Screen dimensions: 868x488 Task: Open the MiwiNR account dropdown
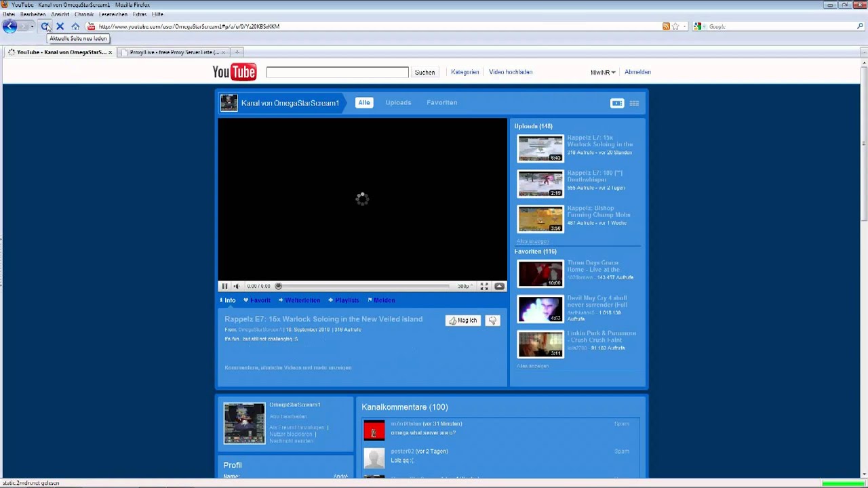603,73
